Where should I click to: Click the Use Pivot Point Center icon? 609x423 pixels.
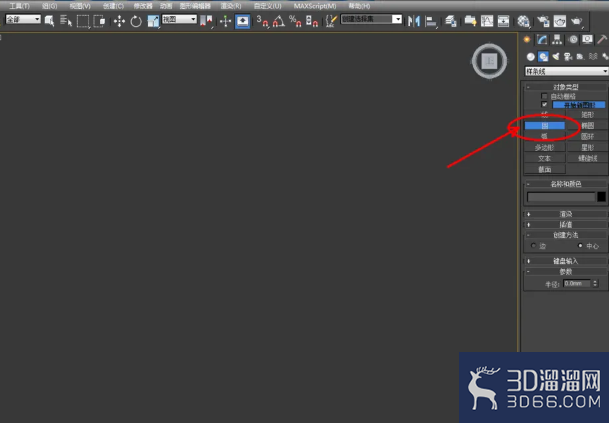[x=206, y=21]
